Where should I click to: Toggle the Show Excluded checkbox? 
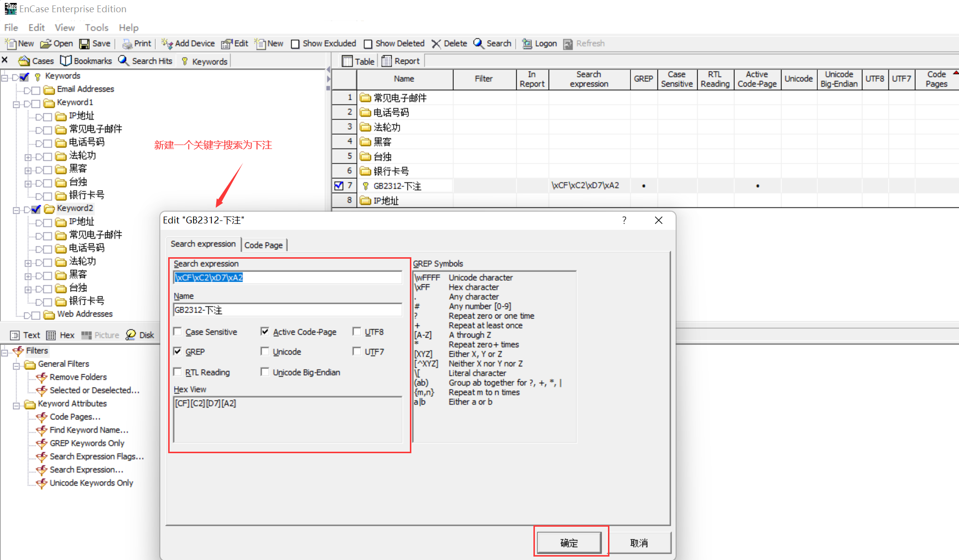pos(295,44)
